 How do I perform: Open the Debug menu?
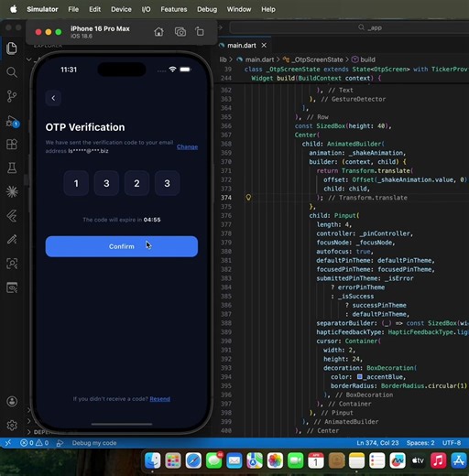coord(207,9)
